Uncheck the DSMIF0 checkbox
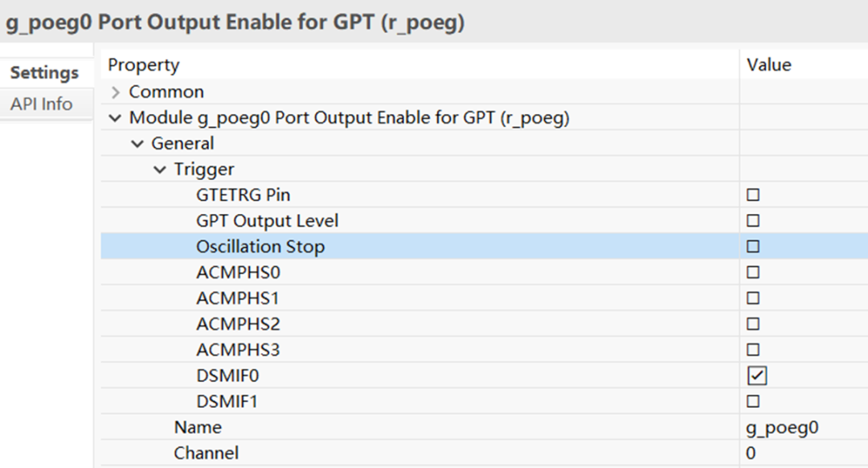Screen dimensions: 868x468 (x=757, y=376)
